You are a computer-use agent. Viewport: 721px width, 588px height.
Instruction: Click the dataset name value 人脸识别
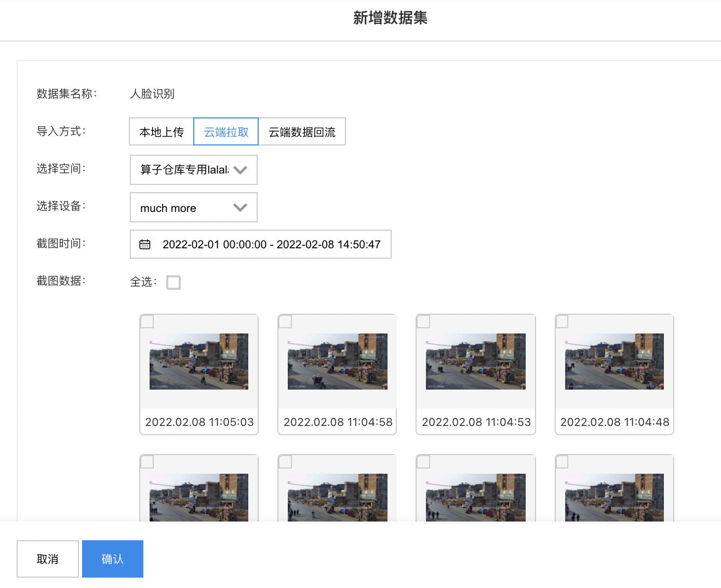coord(152,94)
